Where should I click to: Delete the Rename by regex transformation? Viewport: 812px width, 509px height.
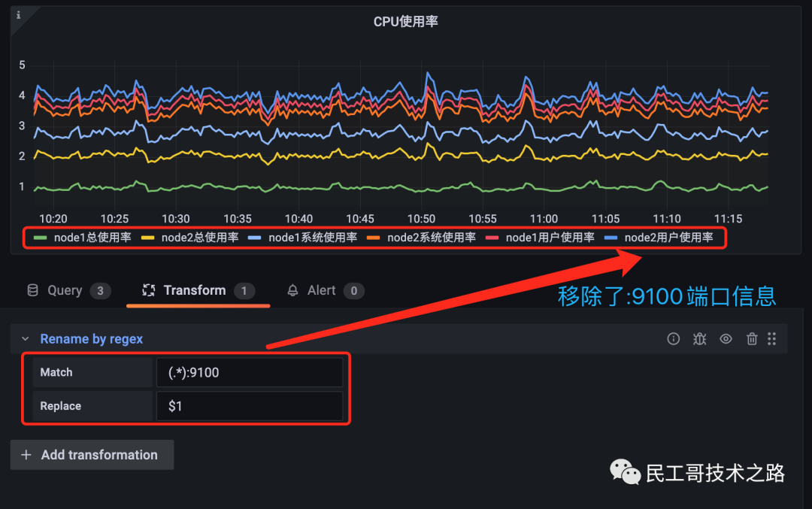pos(752,338)
